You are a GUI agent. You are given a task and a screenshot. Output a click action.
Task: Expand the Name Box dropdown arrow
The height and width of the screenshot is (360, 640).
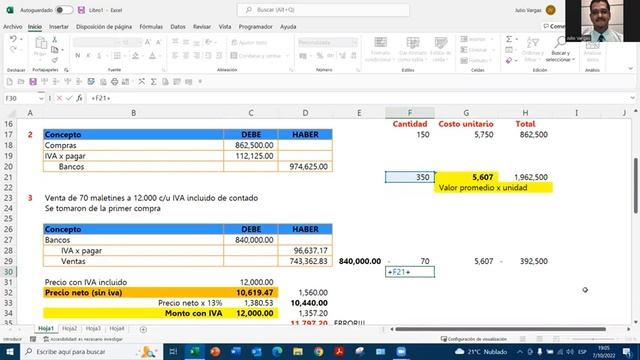(41, 98)
